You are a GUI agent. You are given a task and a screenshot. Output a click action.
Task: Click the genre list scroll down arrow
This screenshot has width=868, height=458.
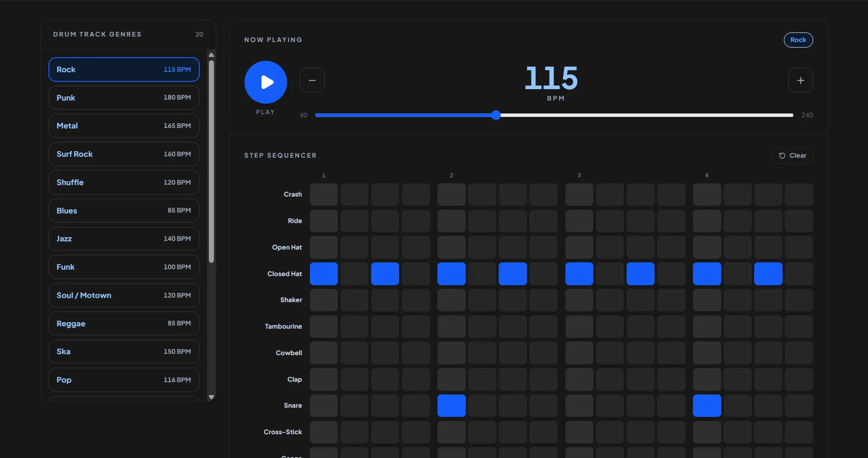(x=211, y=397)
